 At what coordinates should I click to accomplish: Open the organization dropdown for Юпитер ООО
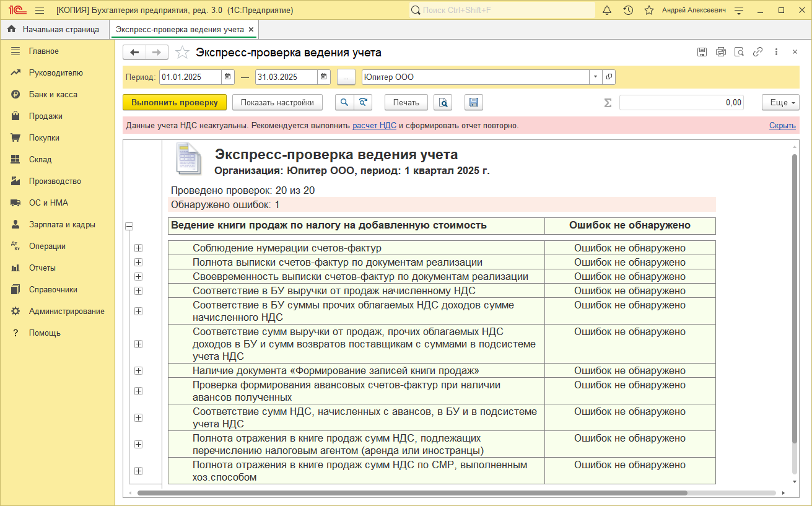click(x=595, y=77)
